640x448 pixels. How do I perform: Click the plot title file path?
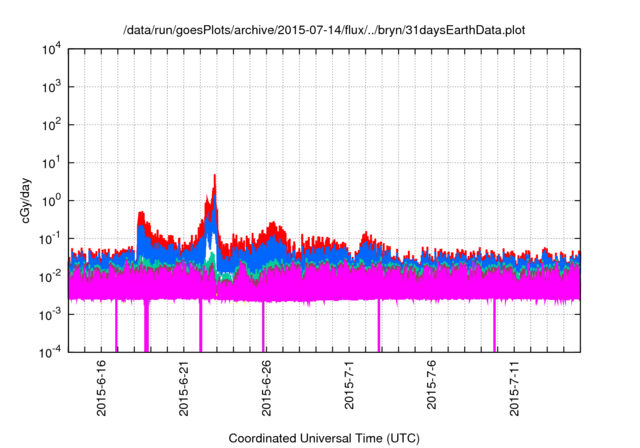323,31
